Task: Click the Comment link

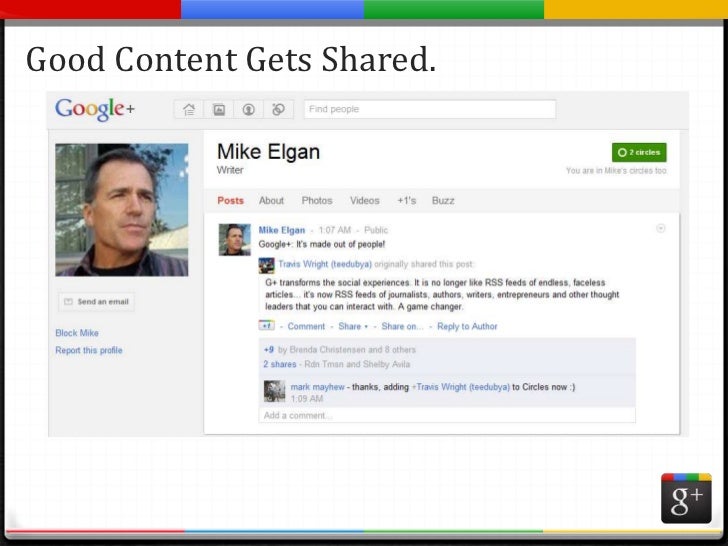Action: 306,326
